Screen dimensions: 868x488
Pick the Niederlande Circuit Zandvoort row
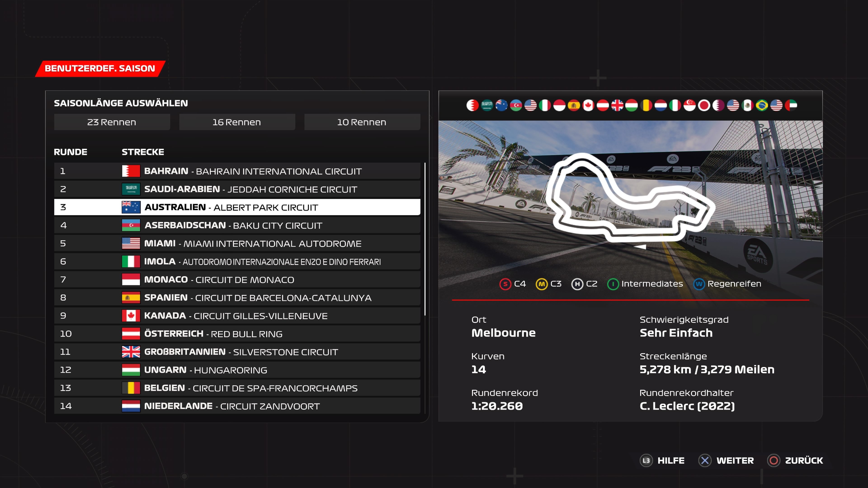(237, 406)
